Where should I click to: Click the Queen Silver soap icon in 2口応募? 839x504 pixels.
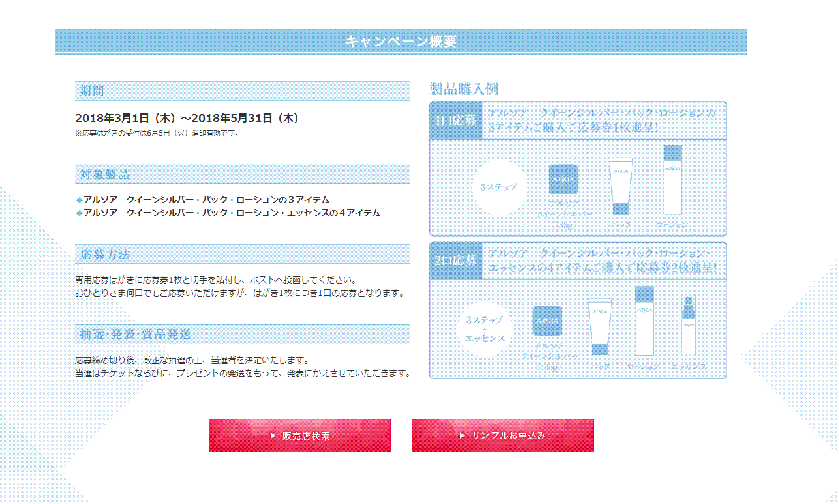pyautogui.click(x=547, y=321)
